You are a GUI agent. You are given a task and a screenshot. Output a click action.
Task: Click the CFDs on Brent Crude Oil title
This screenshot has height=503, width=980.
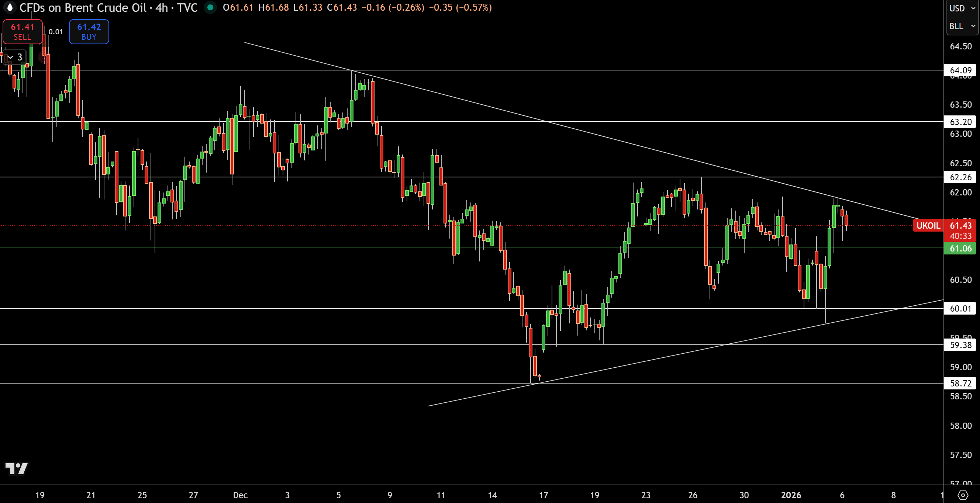(83, 8)
